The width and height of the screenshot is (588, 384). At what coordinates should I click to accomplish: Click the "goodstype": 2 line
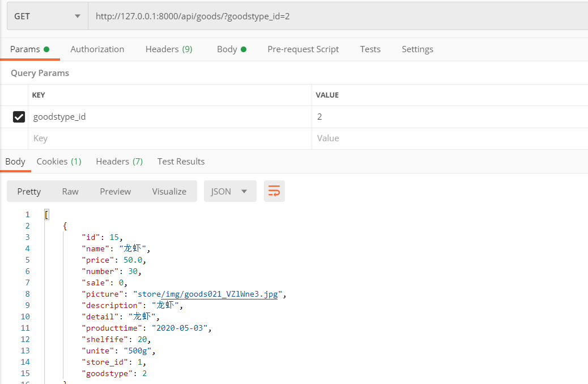pyautogui.click(x=114, y=373)
